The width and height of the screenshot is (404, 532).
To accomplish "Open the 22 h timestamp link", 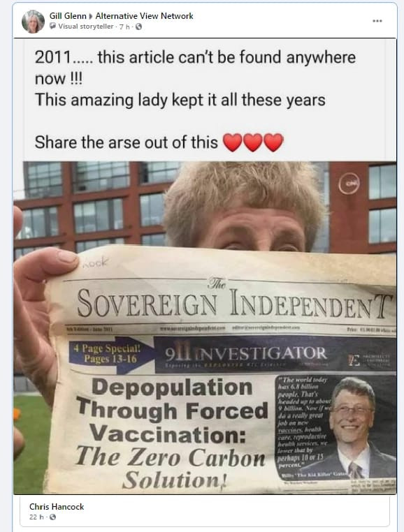I will coord(36,517).
